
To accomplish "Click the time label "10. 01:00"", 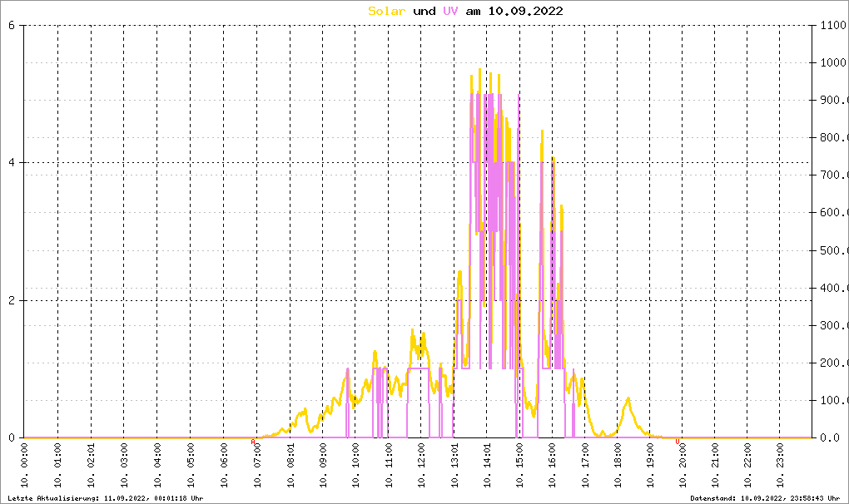I will (58, 466).
